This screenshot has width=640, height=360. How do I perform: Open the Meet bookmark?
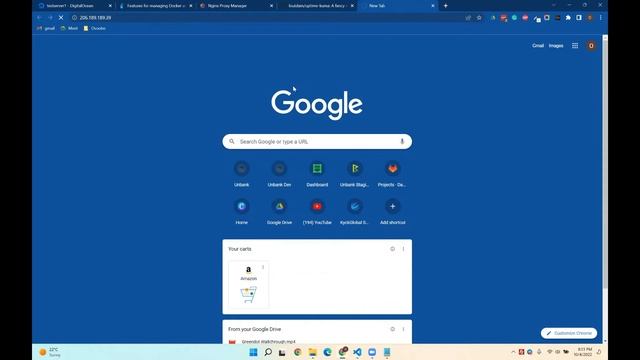[69, 28]
